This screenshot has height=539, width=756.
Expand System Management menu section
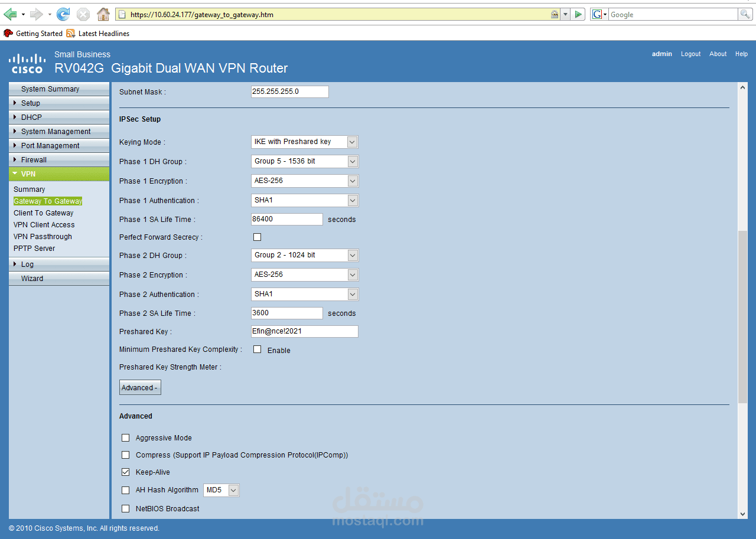point(59,132)
